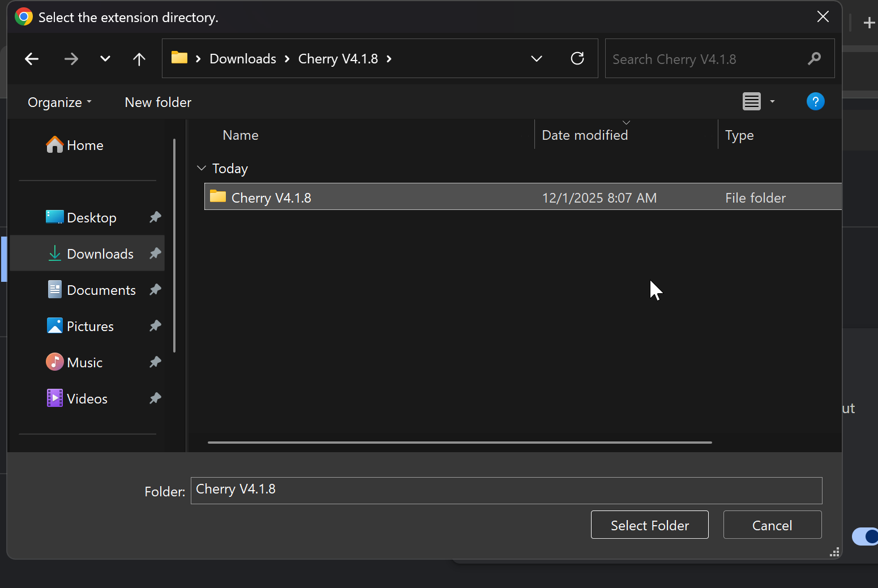Click the forward navigation arrow
This screenshot has width=878, height=588.
[x=71, y=58]
